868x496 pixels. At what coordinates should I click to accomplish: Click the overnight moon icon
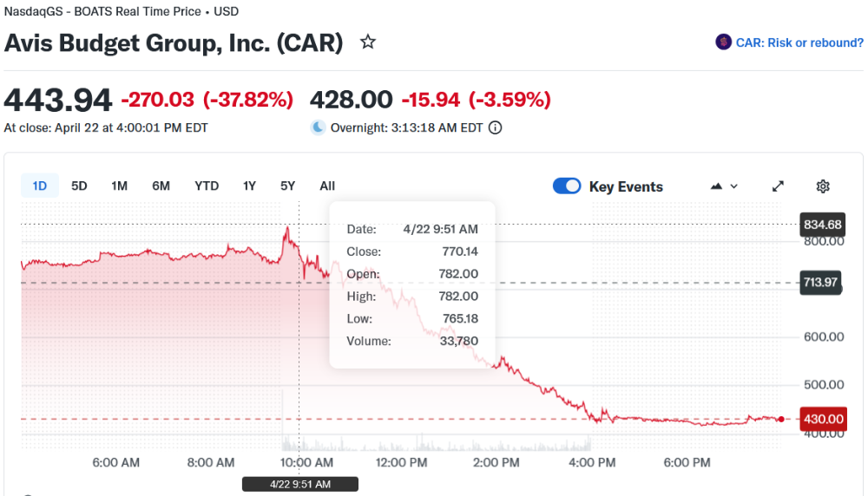pyautogui.click(x=319, y=127)
